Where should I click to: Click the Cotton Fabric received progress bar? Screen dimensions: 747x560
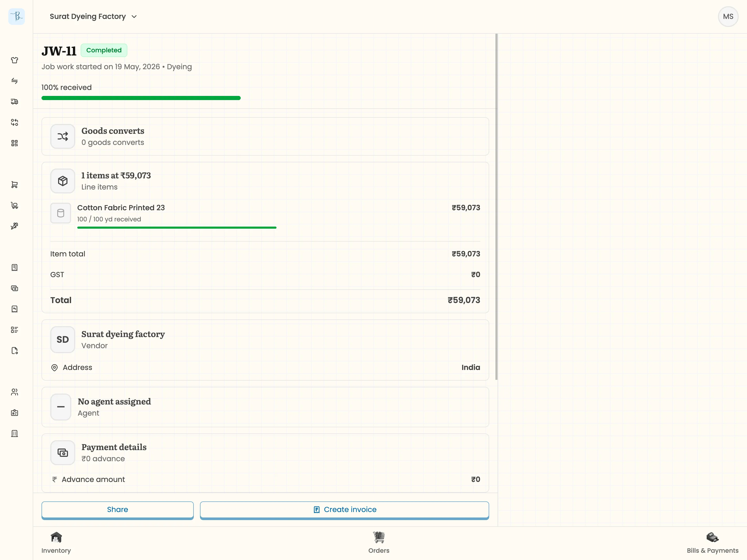[x=177, y=228]
